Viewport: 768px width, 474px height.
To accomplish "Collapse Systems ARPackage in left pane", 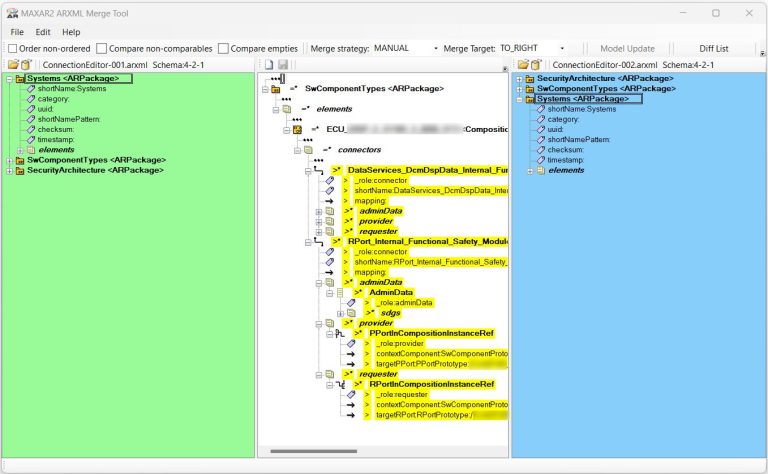I will tap(9, 79).
